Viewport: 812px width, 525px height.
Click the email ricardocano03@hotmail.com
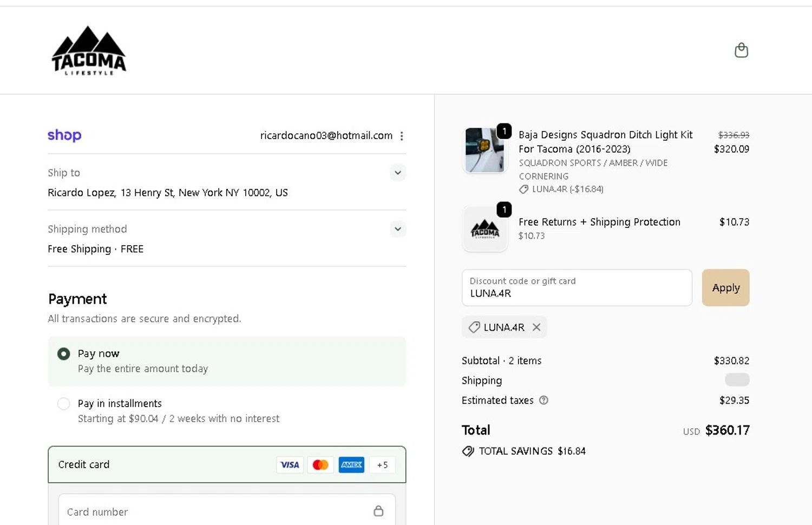coord(326,136)
